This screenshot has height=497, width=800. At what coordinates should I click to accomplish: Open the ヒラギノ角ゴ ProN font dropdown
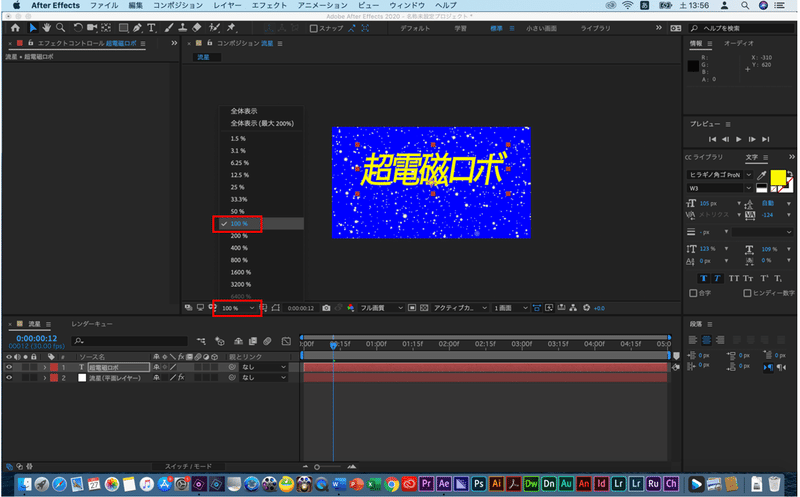(x=719, y=175)
